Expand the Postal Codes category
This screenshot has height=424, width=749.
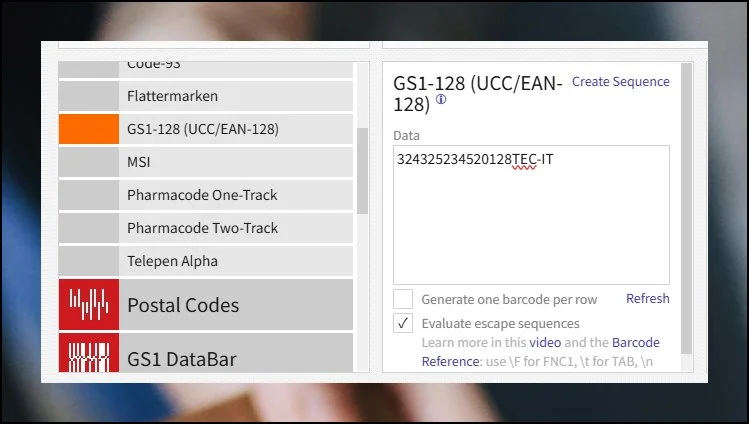tap(183, 305)
